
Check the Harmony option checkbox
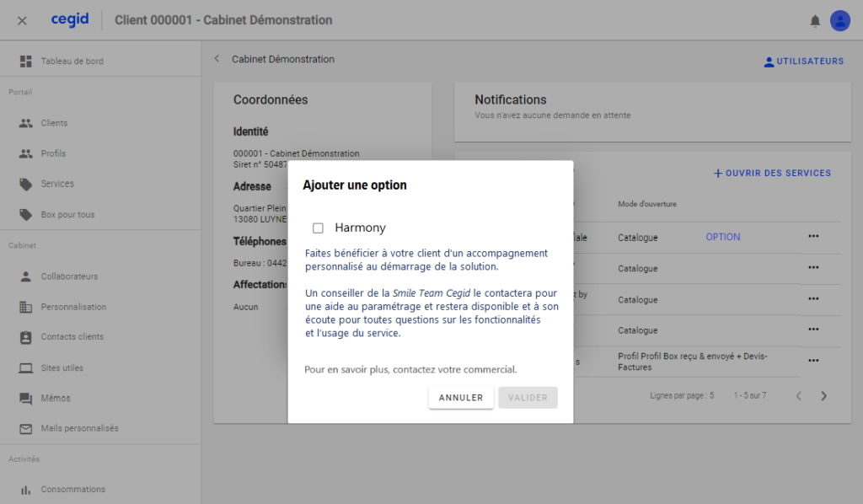tap(318, 228)
